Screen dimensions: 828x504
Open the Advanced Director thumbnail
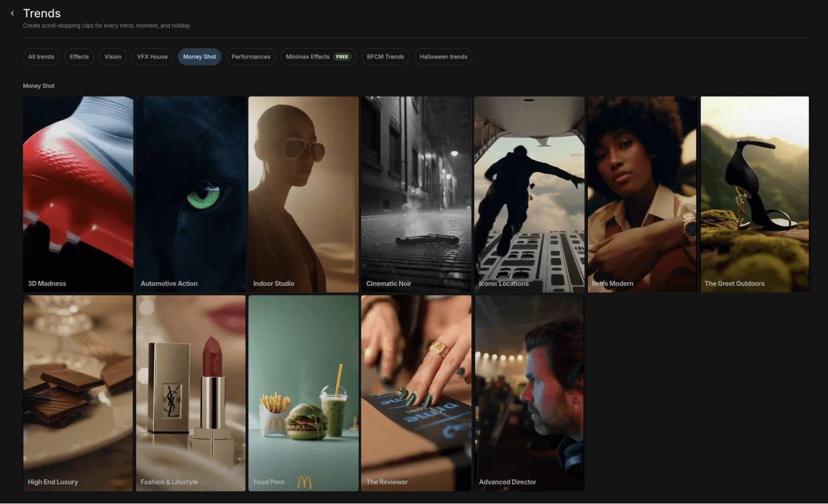pyautogui.click(x=529, y=393)
